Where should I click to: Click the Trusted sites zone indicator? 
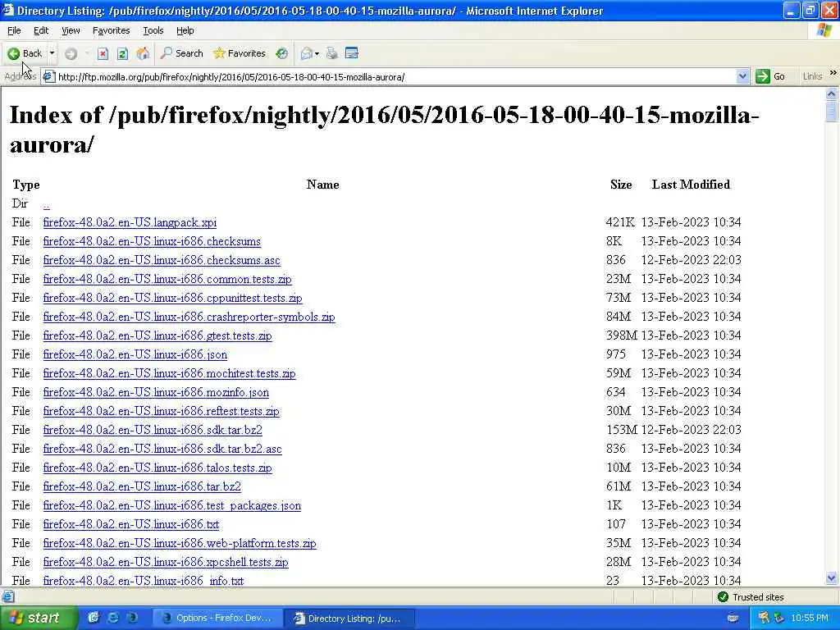(x=750, y=597)
